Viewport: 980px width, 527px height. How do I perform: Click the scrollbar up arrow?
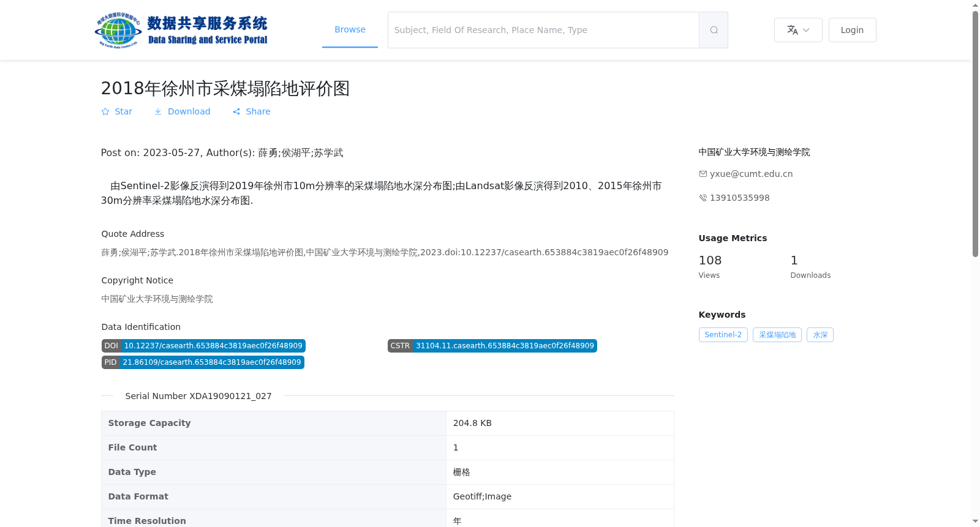pyautogui.click(x=975, y=5)
